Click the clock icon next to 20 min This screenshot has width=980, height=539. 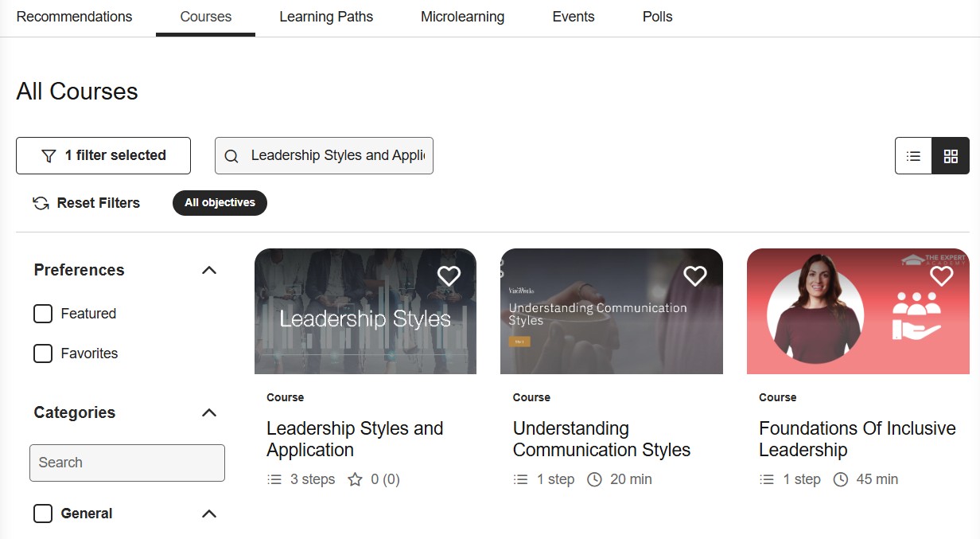(x=594, y=479)
